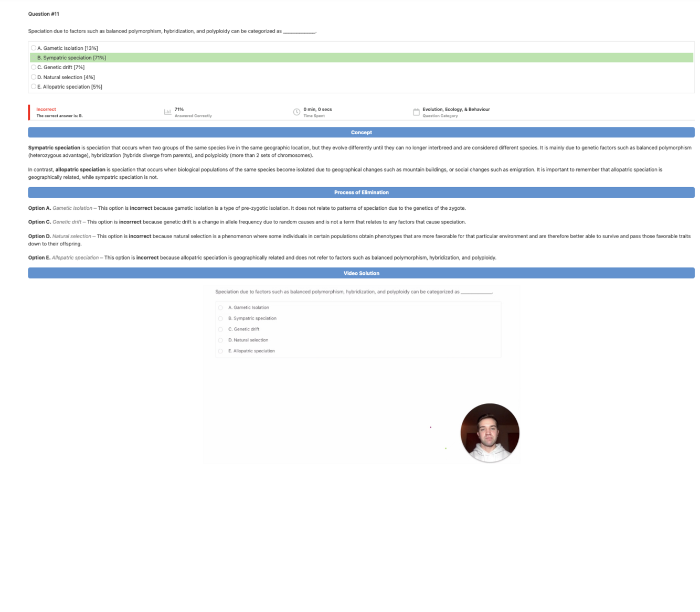Image resolution: width=700 pixels, height=612 pixels.
Task: Click the presenter's circular webcam image
Action: click(490, 433)
